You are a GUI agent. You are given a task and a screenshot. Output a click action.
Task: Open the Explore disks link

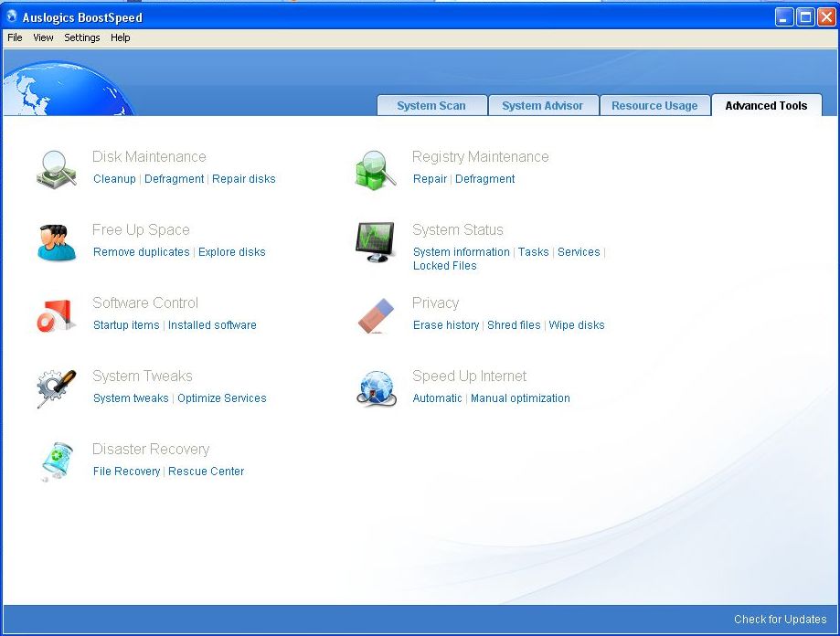232,252
